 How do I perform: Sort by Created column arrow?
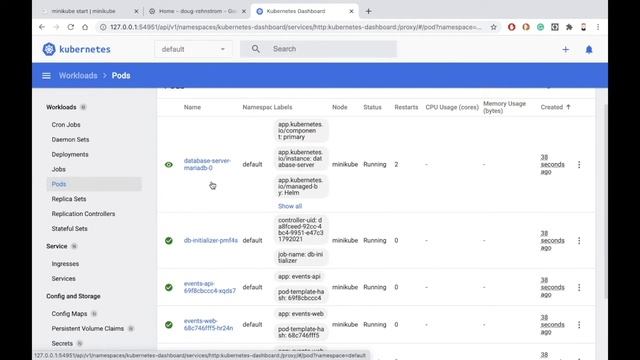568,107
